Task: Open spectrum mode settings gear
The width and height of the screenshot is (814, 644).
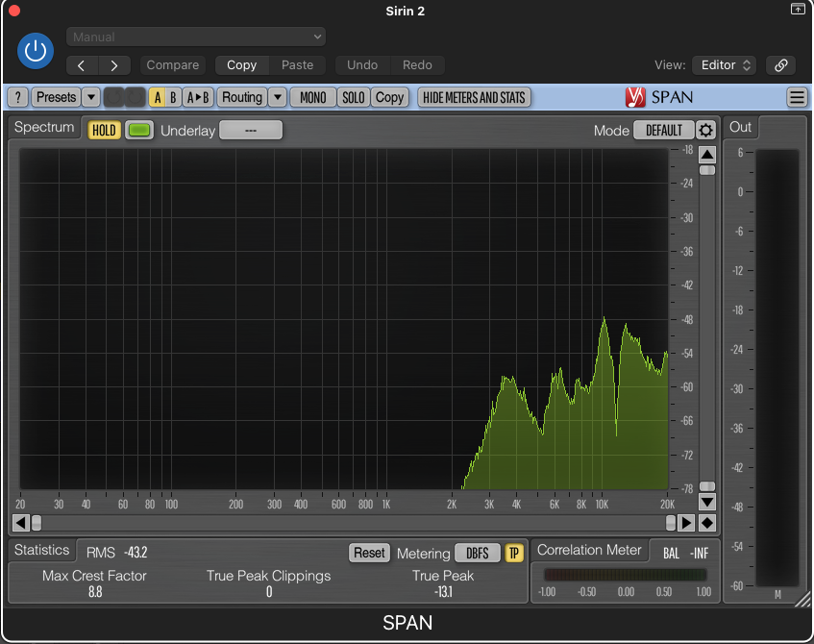Action: [705, 130]
